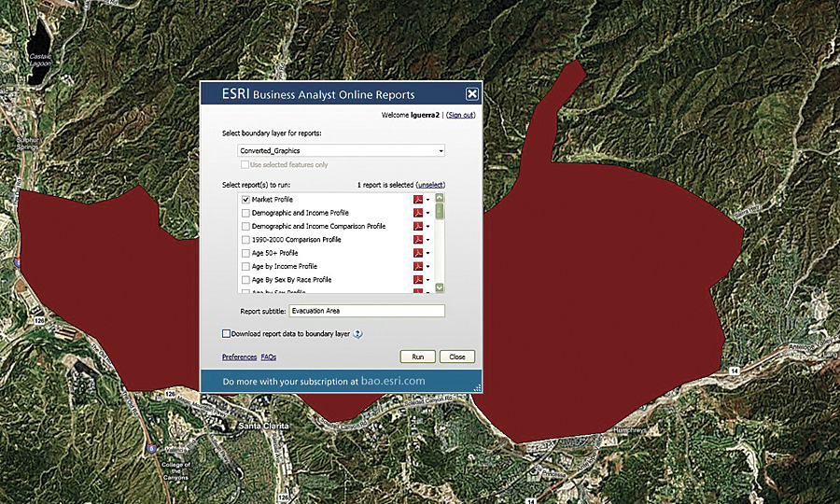The width and height of the screenshot is (840, 504).
Task: Uncheck the Market Profile report
Action: point(245,199)
